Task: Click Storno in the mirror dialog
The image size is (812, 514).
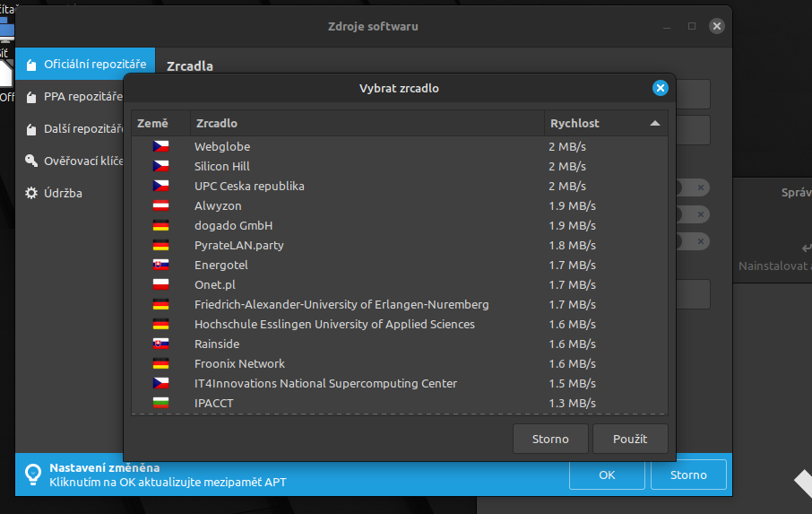Action: pyautogui.click(x=550, y=439)
